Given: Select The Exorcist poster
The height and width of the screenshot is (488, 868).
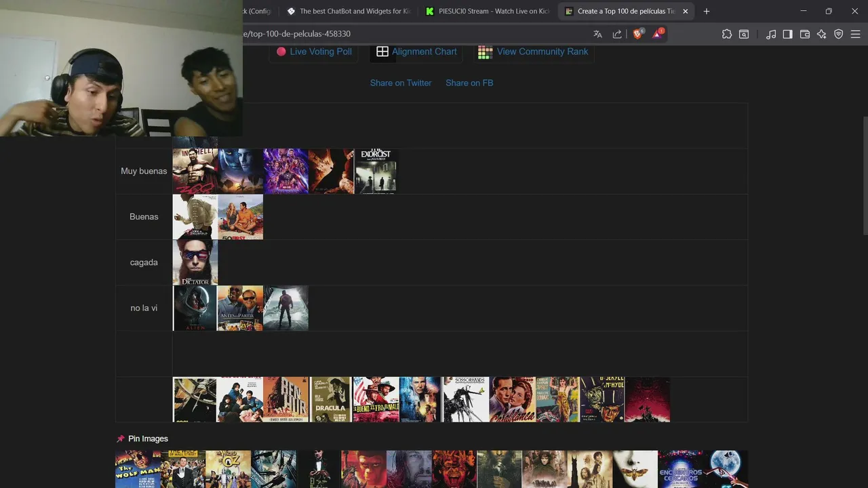Looking at the screenshot, I should [x=376, y=171].
